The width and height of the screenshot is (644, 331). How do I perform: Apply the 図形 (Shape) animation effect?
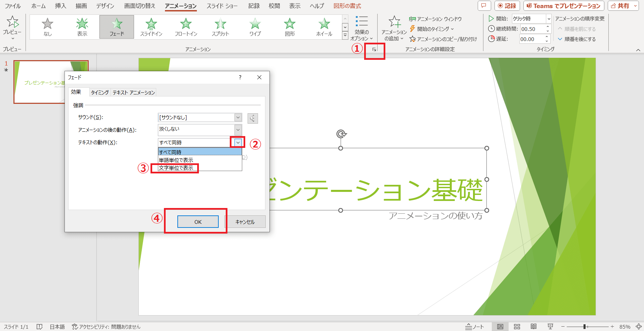[x=290, y=27]
